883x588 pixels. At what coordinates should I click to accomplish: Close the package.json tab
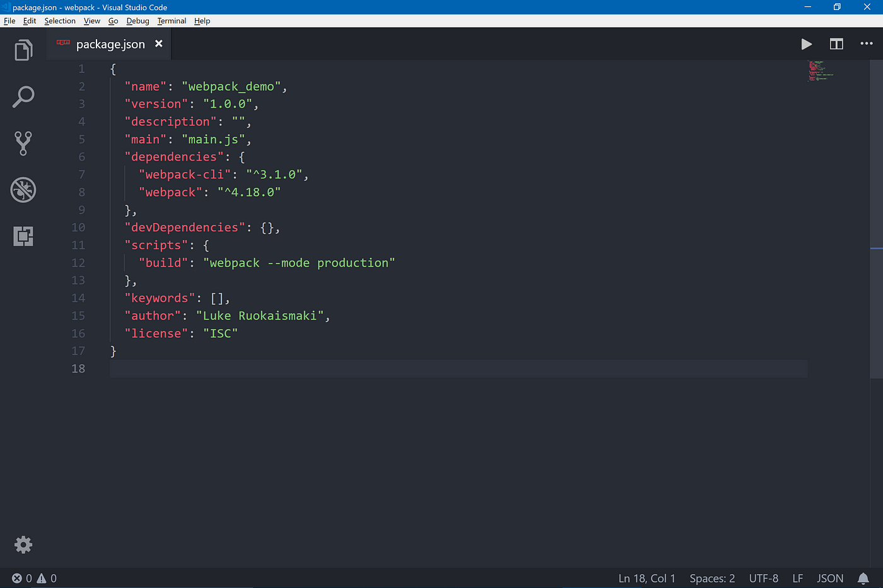(159, 43)
